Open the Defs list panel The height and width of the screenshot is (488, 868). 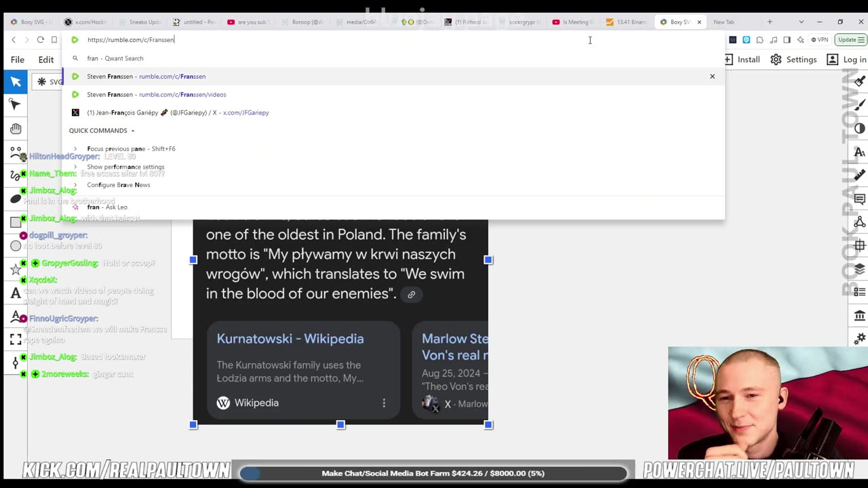(x=860, y=292)
